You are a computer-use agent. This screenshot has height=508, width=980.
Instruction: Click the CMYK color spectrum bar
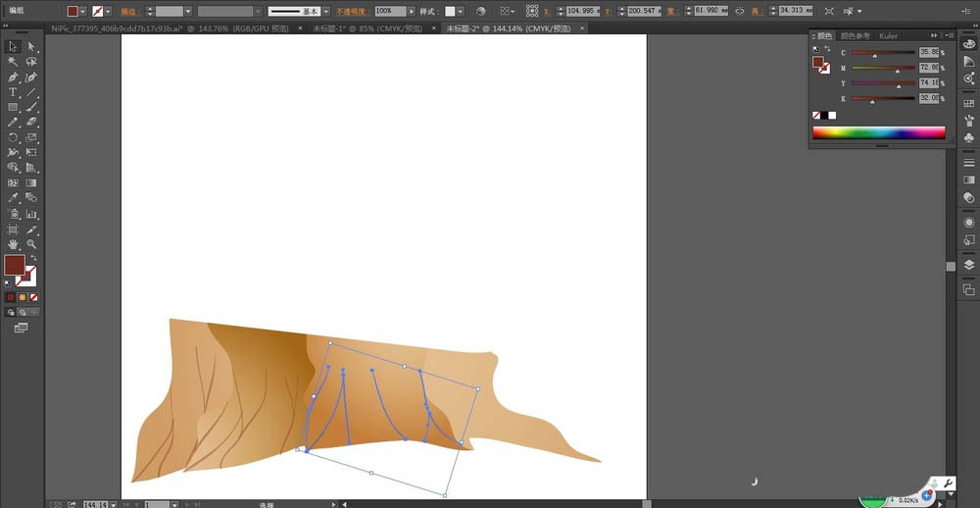(x=879, y=132)
